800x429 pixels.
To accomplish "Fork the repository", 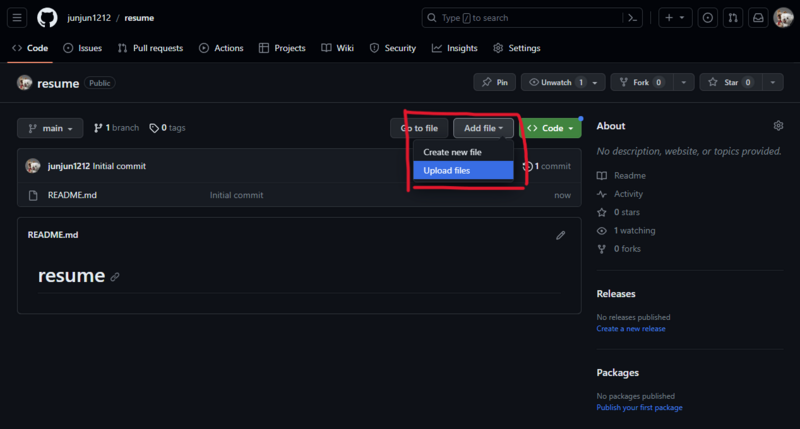I will pyautogui.click(x=642, y=82).
